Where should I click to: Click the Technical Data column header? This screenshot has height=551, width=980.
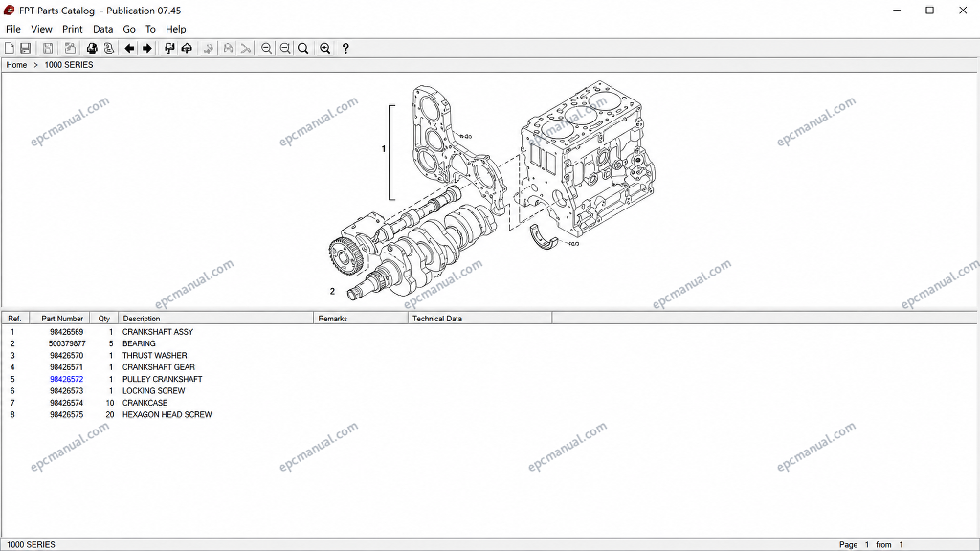(480, 319)
